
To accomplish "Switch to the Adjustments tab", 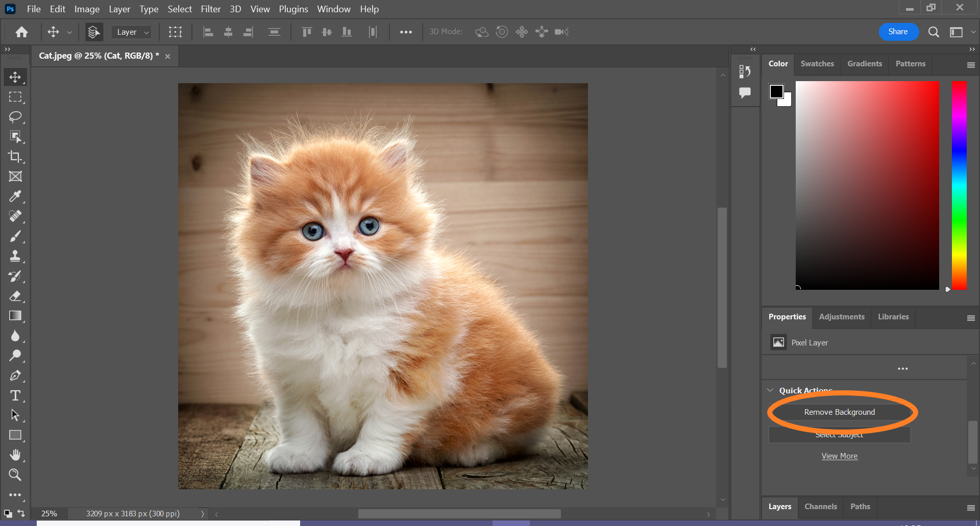I will coord(842,317).
